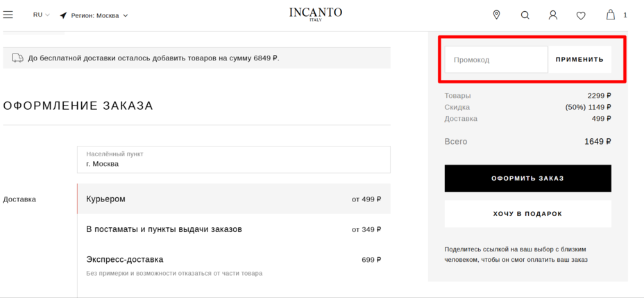Select the Курьером delivery option
Screen dimensions: 644x298
pyautogui.click(x=234, y=199)
